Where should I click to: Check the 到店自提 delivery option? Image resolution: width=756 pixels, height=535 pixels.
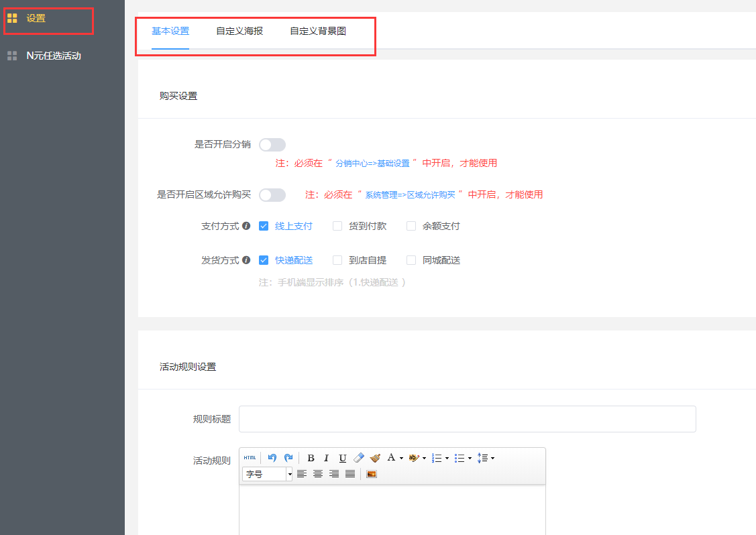pos(337,260)
